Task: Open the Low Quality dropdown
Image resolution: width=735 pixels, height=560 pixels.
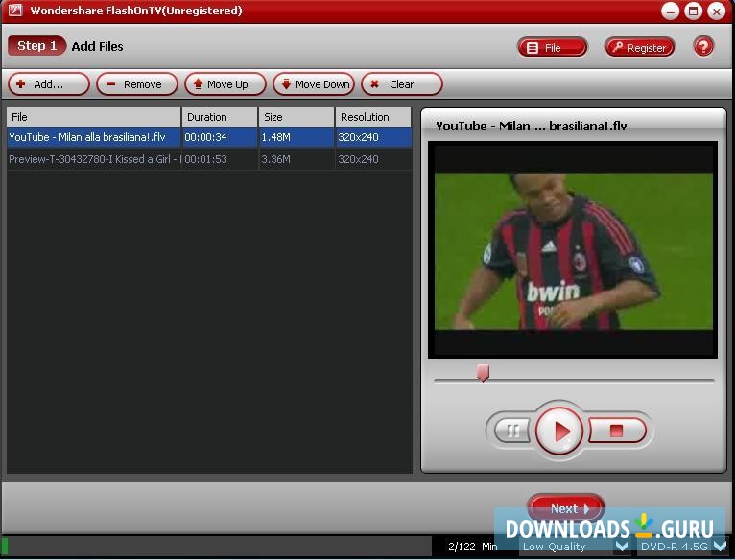Action: pyautogui.click(x=575, y=547)
